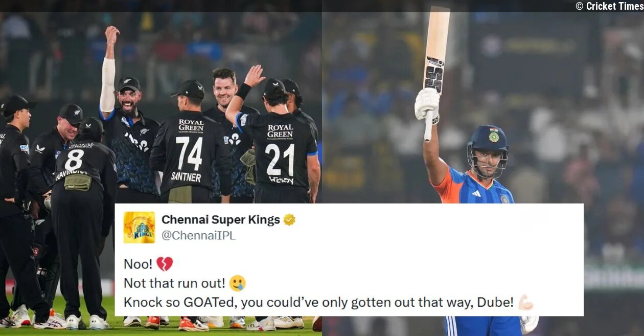The image size is (644, 336).
Task: Click the BCCI crest on blue helmet
Action: coord(494,137)
